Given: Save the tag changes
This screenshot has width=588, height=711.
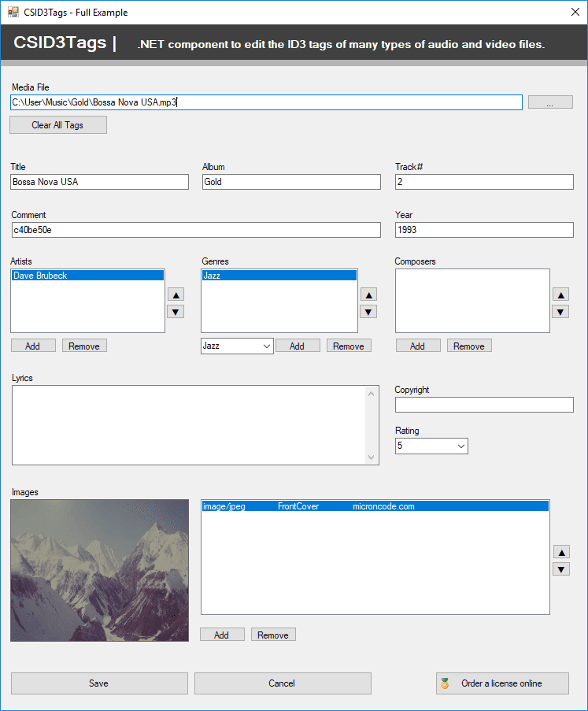Looking at the screenshot, I should pyautogui.click(x=99, y=683).
